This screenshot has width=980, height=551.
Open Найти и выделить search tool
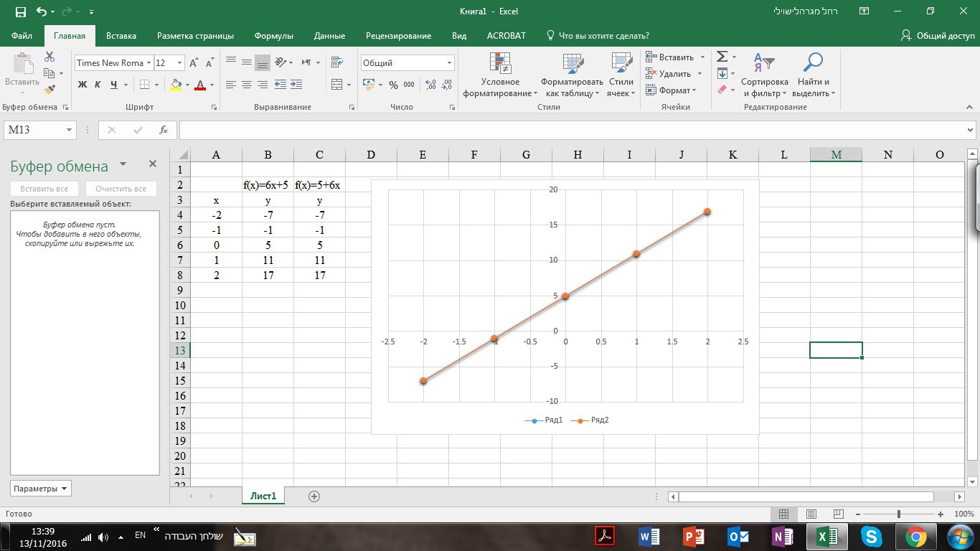pyautogui.click(x=813, y=75)
